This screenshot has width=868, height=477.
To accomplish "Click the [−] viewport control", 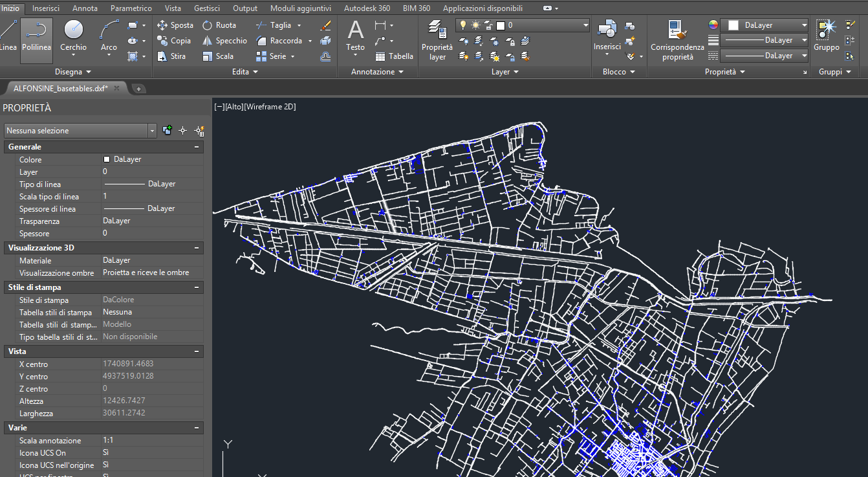I will tap(219, 107).
